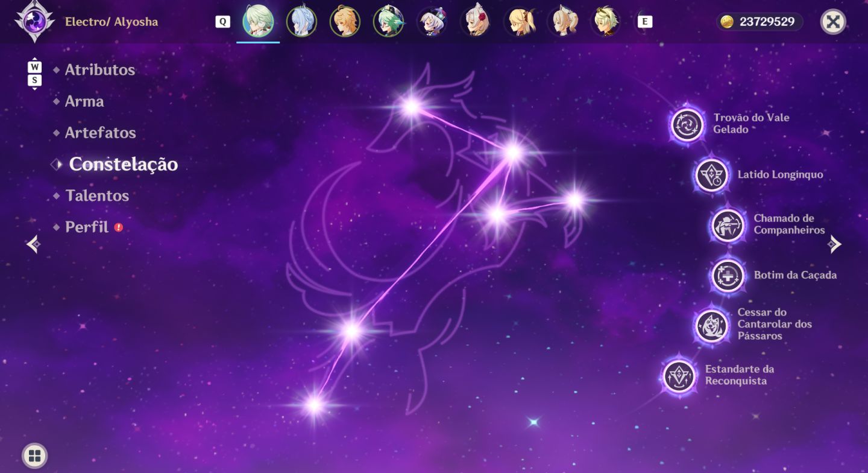Open the Trovão do Vale Gelado constellation icon

[688, 125]
